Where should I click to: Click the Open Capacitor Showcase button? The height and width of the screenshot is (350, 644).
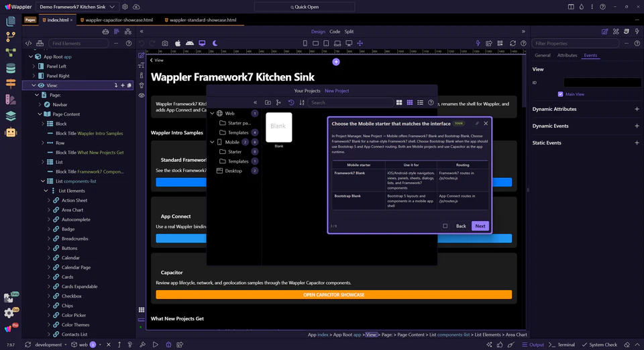click(x=334, y=295)
